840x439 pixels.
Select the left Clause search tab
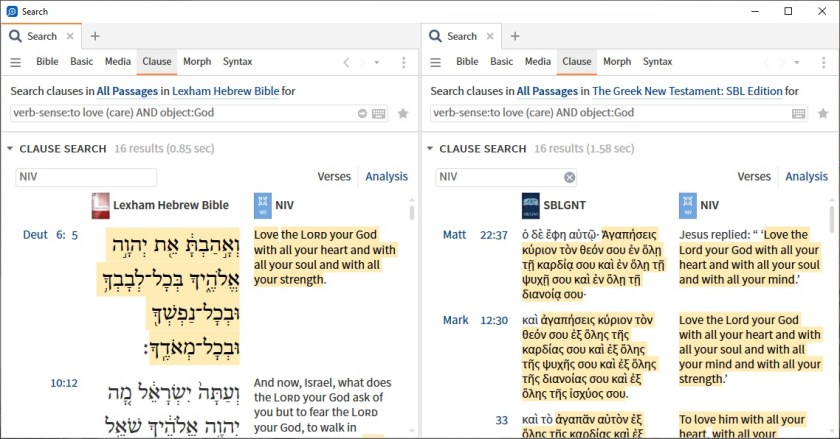(156, 62)
